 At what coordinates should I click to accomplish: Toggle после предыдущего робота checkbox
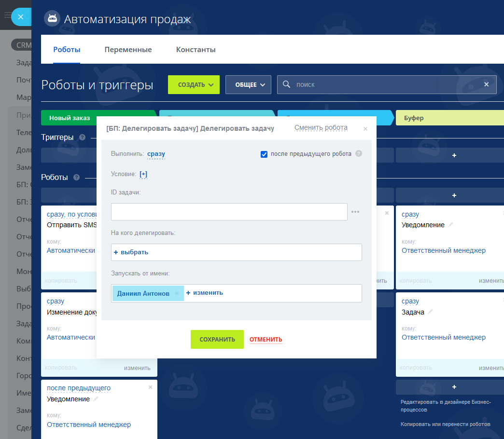tap(264, 154)
